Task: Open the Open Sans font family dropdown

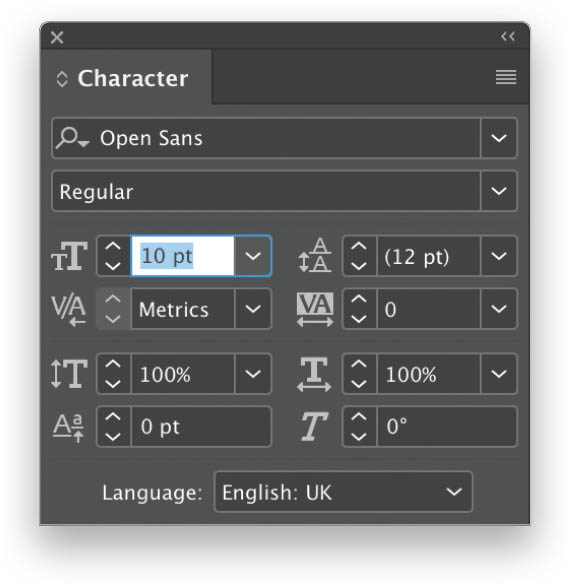Action: click(x=499, y=138)
